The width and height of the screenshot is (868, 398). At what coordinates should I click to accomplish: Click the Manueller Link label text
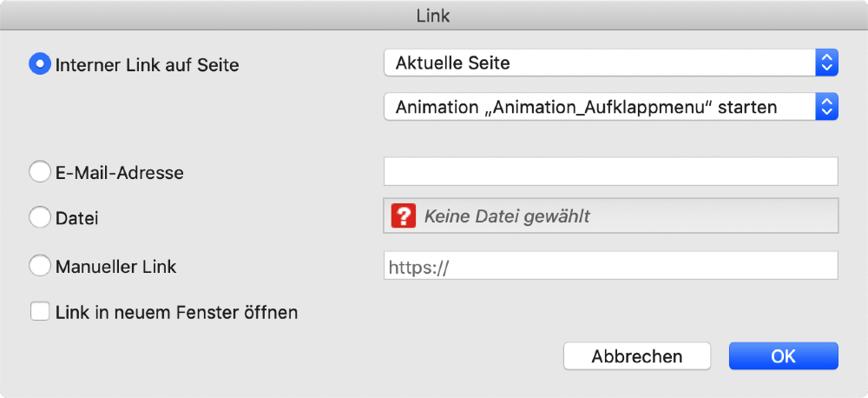point(115,266)
